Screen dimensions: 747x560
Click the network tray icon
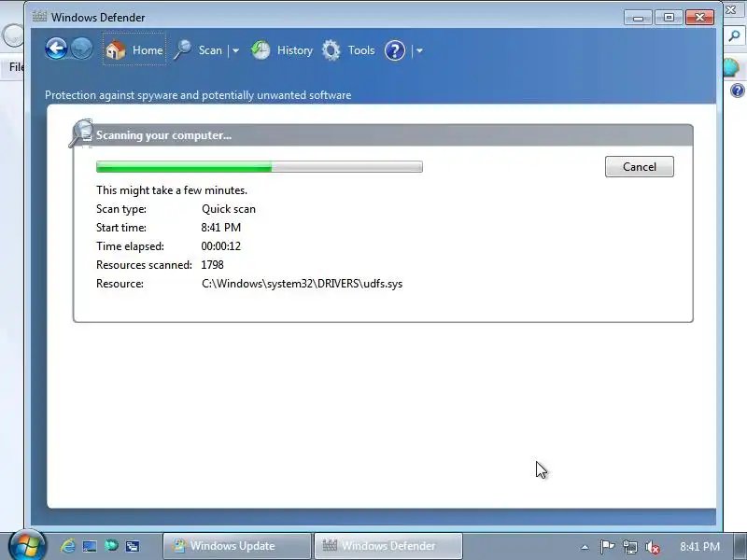pyautogui.click(x=629, y=547)
